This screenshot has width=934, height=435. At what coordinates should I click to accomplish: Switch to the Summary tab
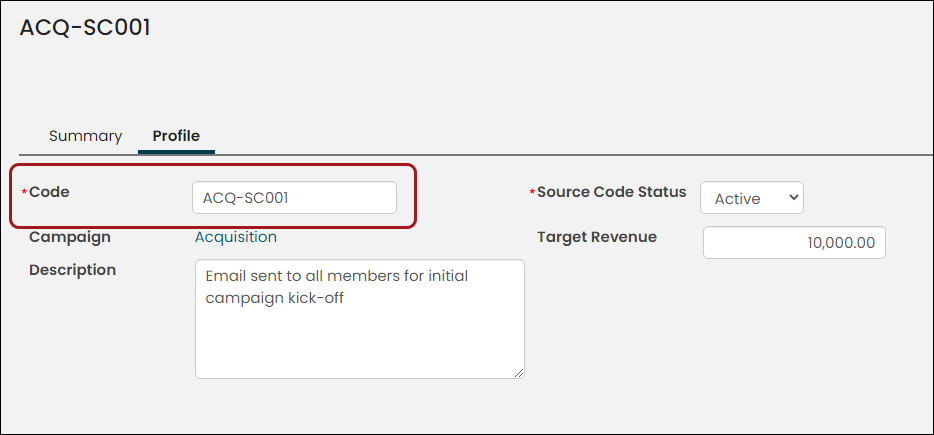click(x=85, y=136)
